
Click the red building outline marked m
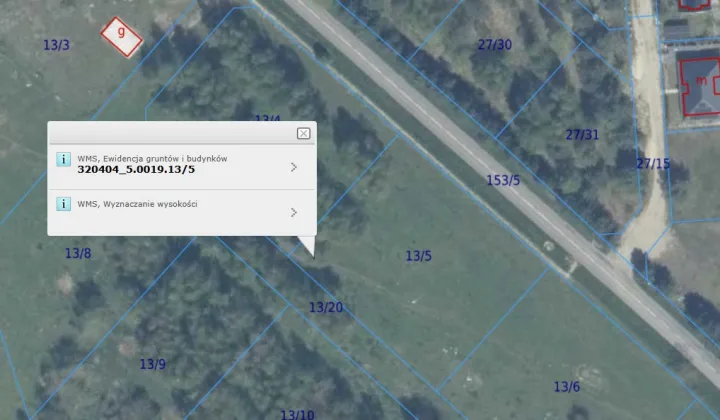click(x=699, y=86)
